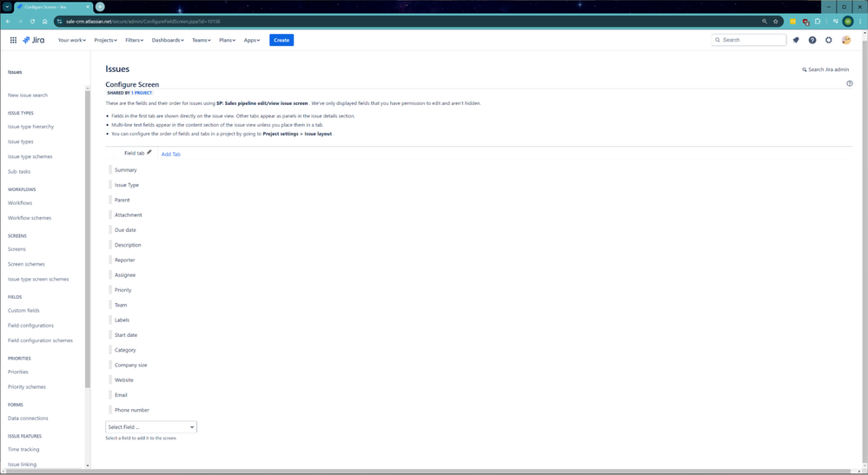Open Sub-tasks in sidebar

click(19, 171)
